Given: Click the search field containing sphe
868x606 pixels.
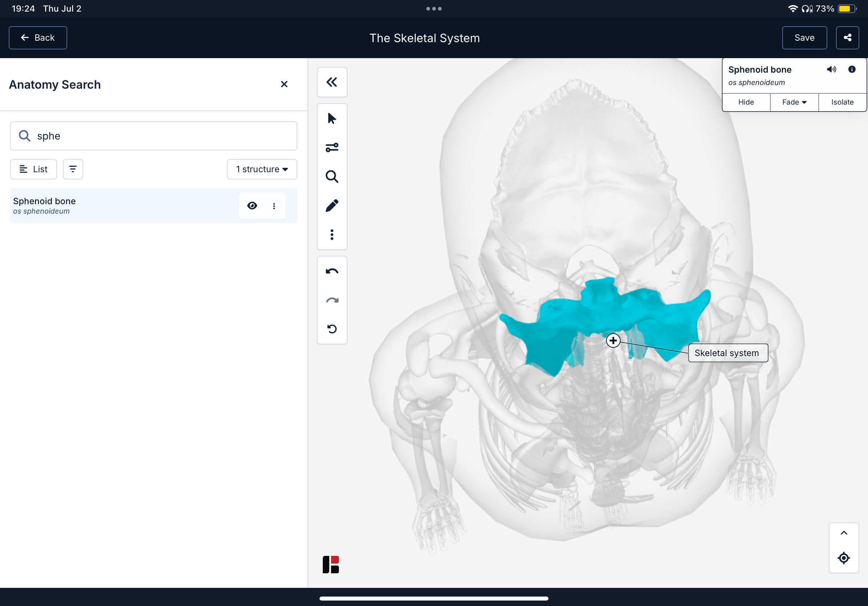Looking at the screenshot, I should pos(153,136).
